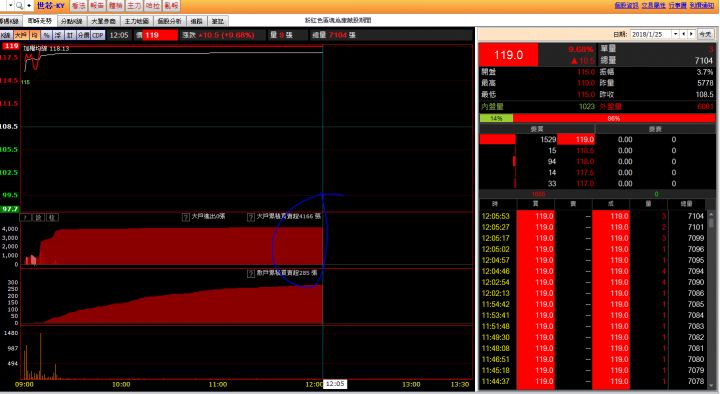Open the third top-right link
This screenshot has width=720, height=394.
click(677, 6)
